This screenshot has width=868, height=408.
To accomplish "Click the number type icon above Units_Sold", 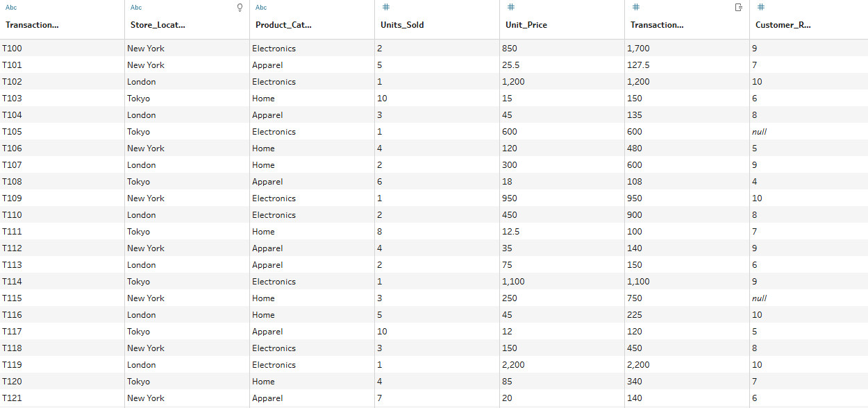I will point(386,7).
